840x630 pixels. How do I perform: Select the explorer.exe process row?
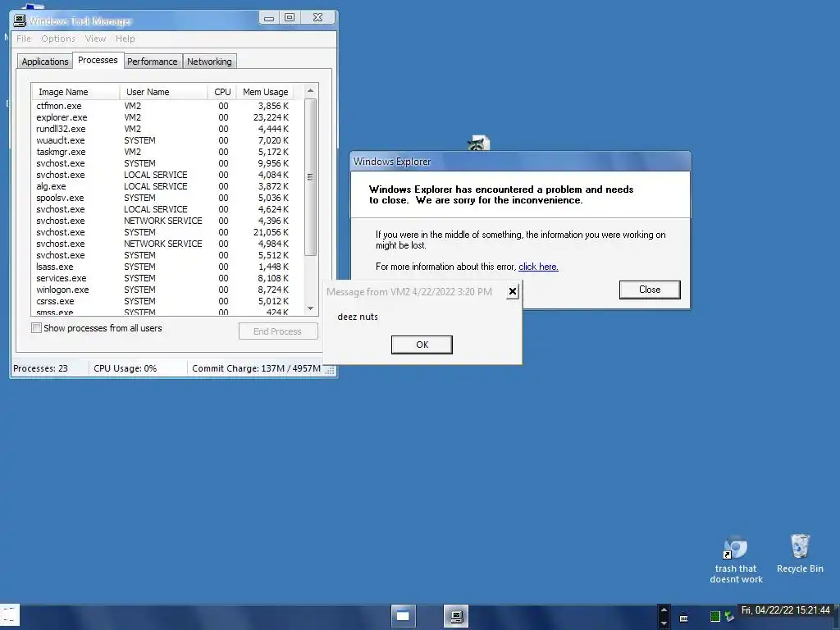click(167, 117)
